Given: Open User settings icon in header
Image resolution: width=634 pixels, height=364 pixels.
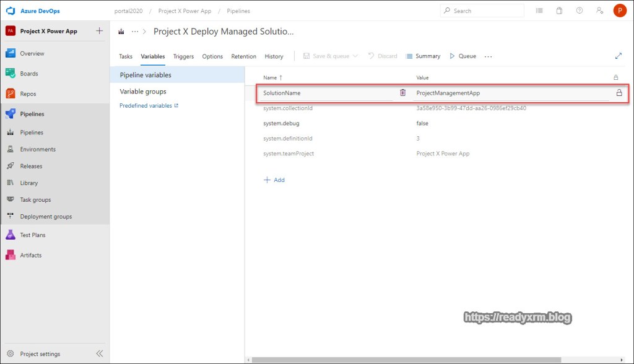Looking at the screenshot, I should 599,11.
